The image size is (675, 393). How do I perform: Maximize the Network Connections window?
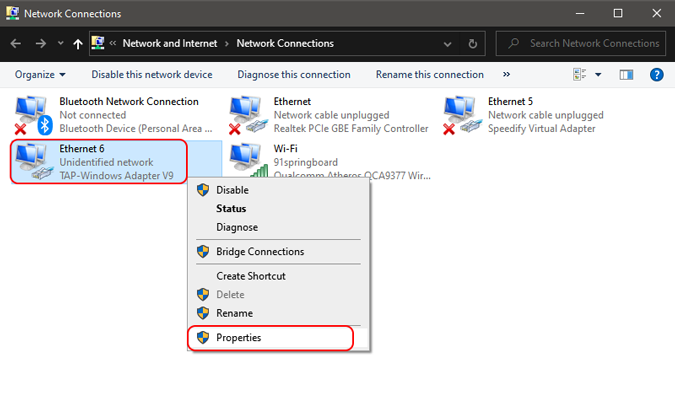(618, 13)
